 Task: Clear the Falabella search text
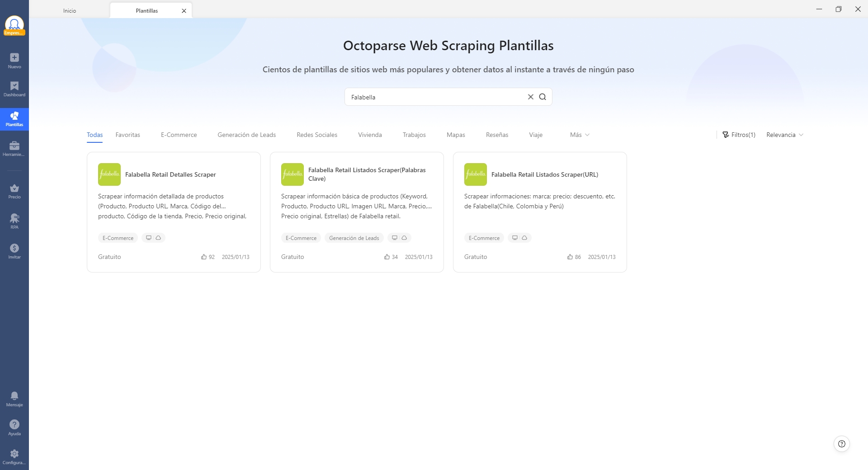(x=531, y=97)
